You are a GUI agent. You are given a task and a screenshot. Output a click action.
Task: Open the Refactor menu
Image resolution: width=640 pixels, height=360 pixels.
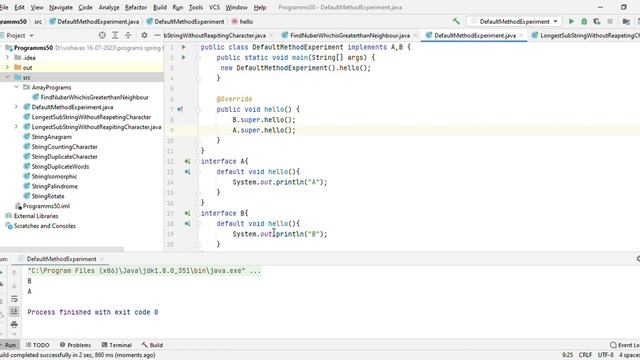[x=136, y=7]
